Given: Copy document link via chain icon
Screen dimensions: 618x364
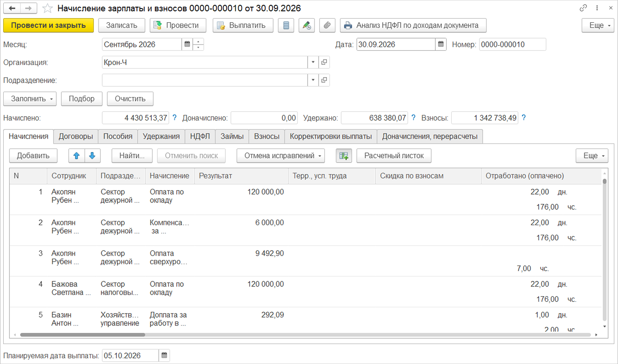Looking at the screenshot, I should tap(584, 8).
